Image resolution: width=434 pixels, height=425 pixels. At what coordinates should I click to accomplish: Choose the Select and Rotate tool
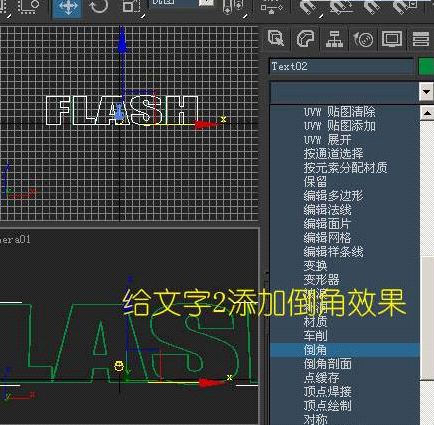pos(99,7)
